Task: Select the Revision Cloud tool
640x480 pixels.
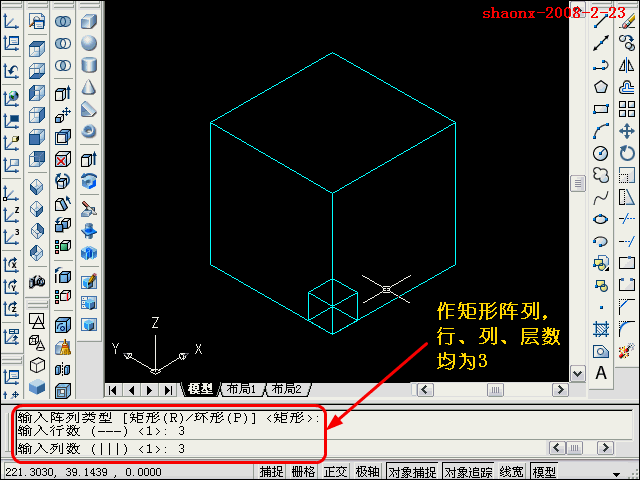Action: tap(601, 176)
